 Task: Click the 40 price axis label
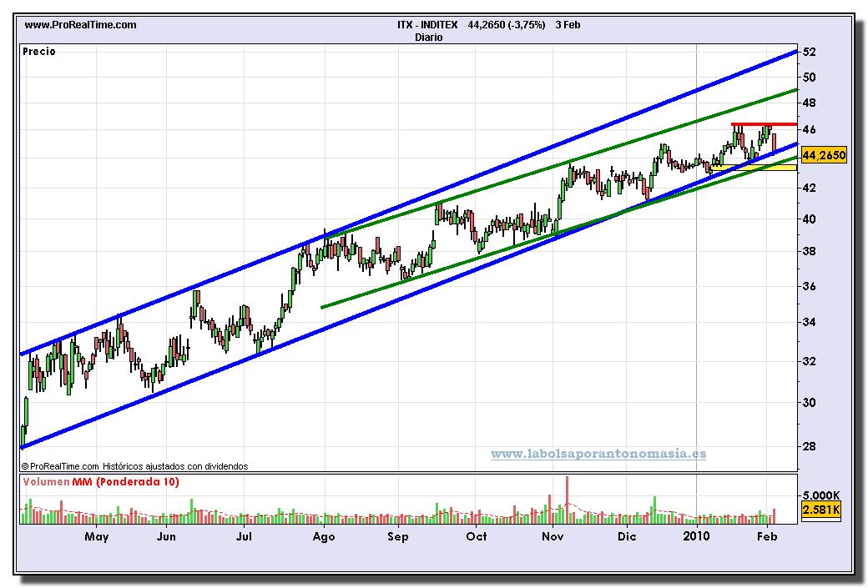pyautogui.click(x=810, y=219)
